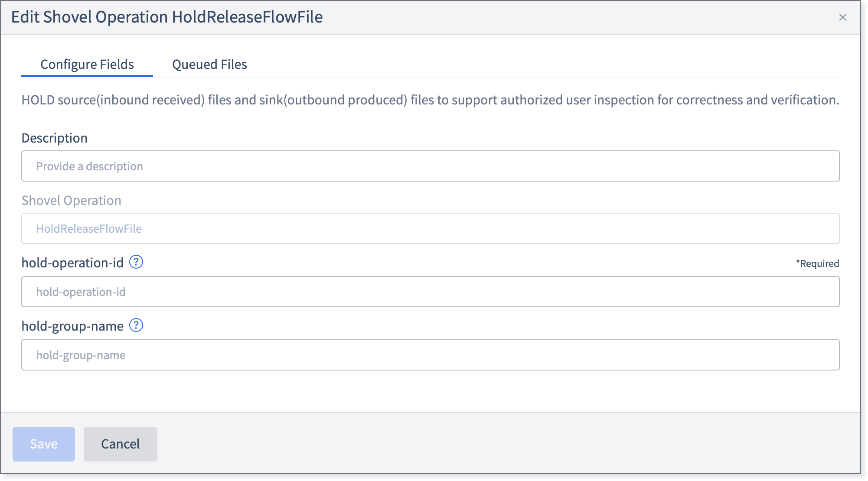The image size is (868, 481).
Task: Click the Required label near hold-operation-id
Action: click(x=818, y=263)
